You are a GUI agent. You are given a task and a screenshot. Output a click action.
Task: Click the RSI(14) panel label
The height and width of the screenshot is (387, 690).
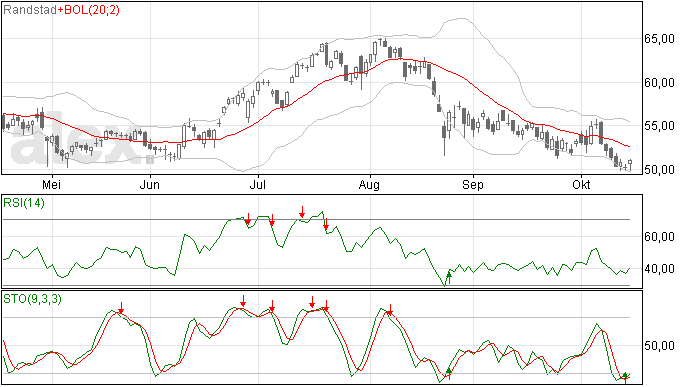[24, 203]
